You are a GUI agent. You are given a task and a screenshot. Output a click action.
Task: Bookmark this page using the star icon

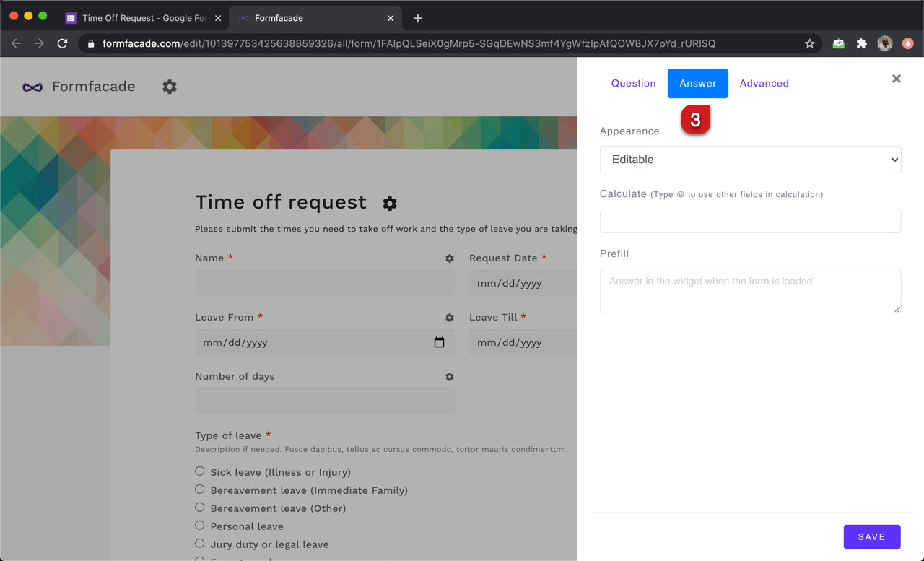pos(809,43)
